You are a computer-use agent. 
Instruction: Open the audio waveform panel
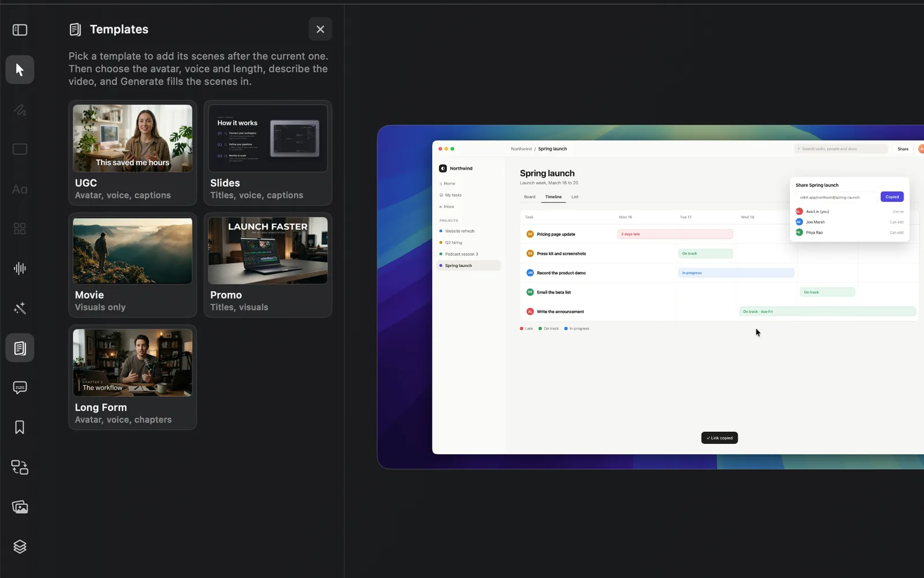click(20, 268)
